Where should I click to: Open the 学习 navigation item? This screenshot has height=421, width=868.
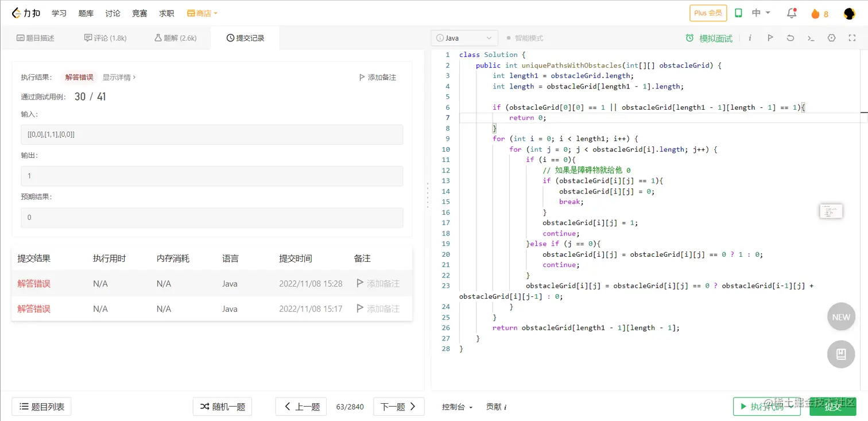coord(59,13)
